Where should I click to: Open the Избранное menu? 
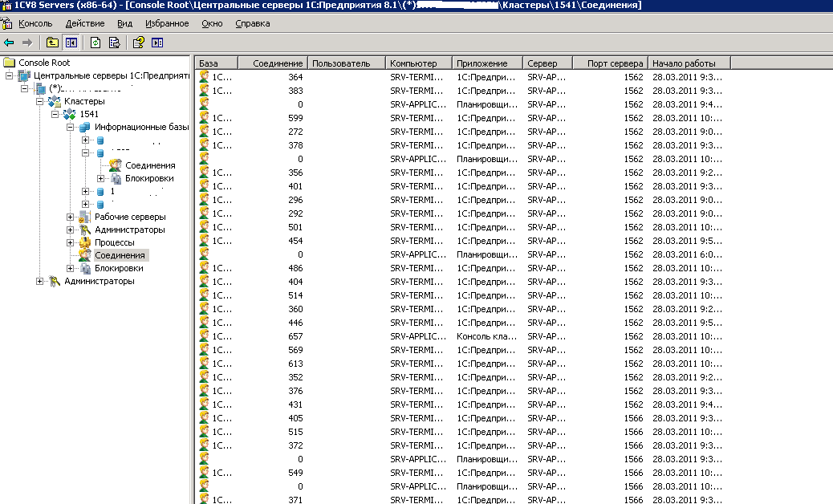click(167, 23)
